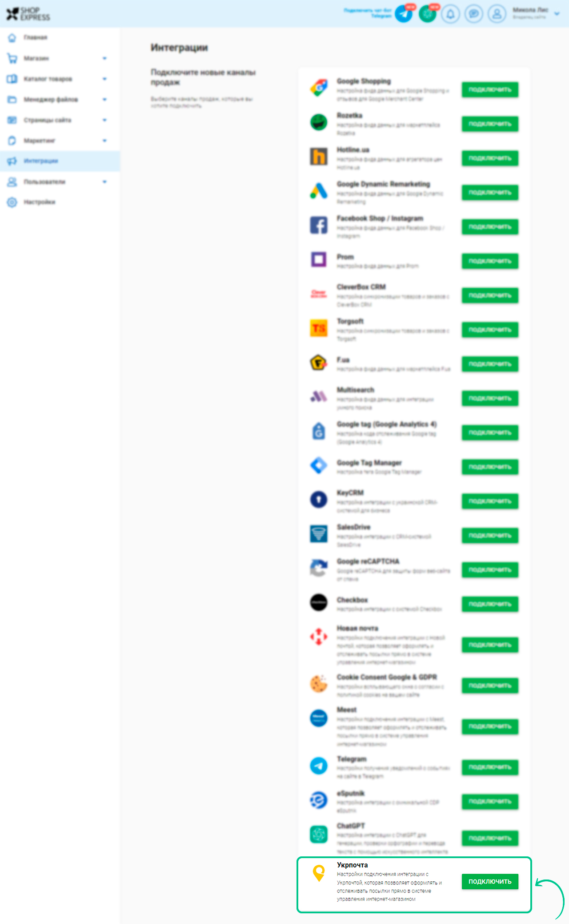Click the Telegram icon in the header
569x924 pixels.
coord(404,14)
